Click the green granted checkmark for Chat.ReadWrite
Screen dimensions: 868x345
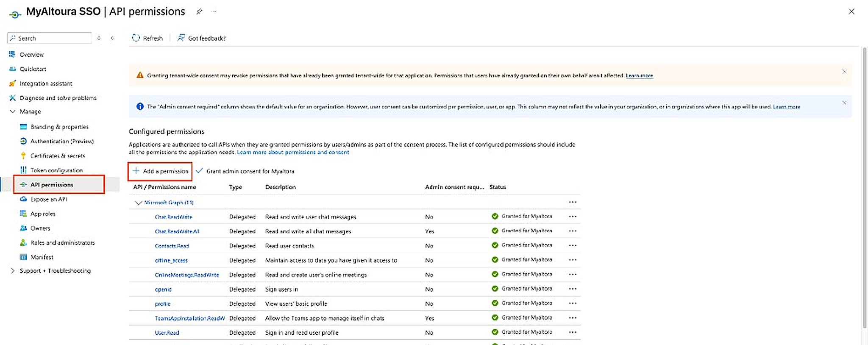pyautogui.click(x=495, y=216)
